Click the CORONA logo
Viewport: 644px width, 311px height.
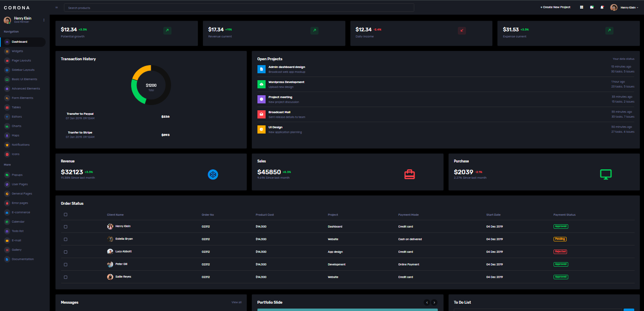coord(17,8)
